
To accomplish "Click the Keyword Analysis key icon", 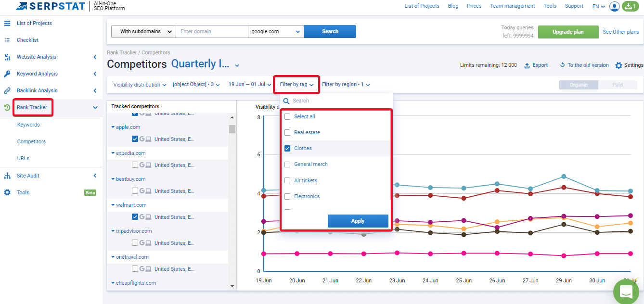I will pos(7,74).
